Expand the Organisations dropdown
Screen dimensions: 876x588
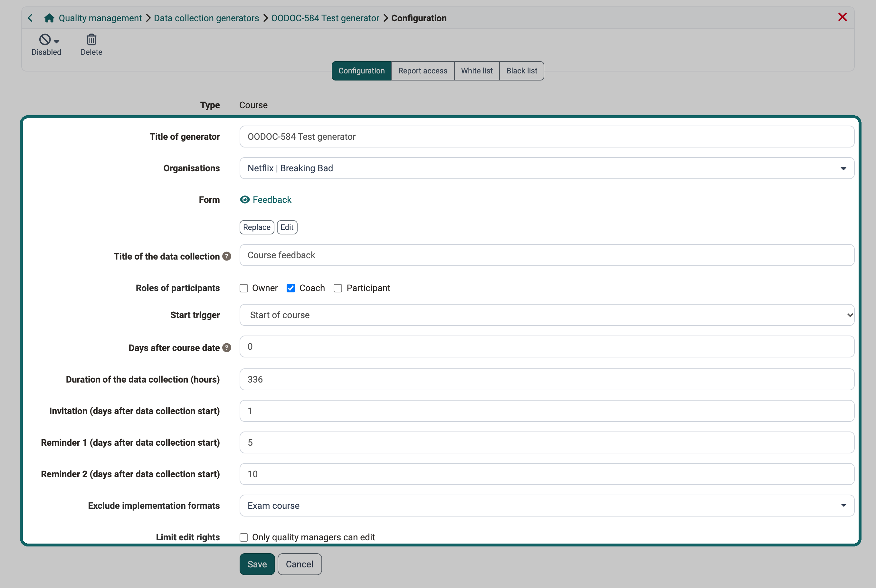tap(547, 168)
